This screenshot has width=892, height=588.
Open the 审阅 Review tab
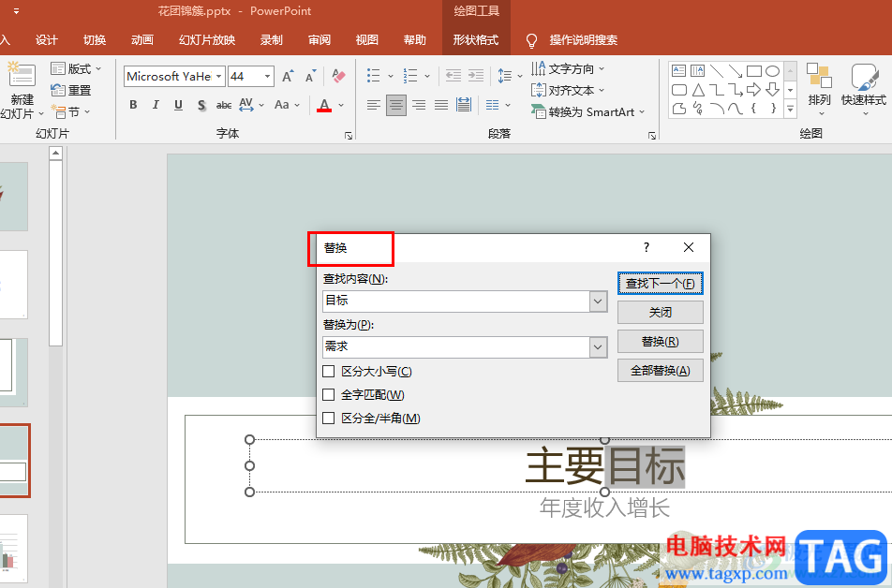pyautogui.click(x=320, y=40)
